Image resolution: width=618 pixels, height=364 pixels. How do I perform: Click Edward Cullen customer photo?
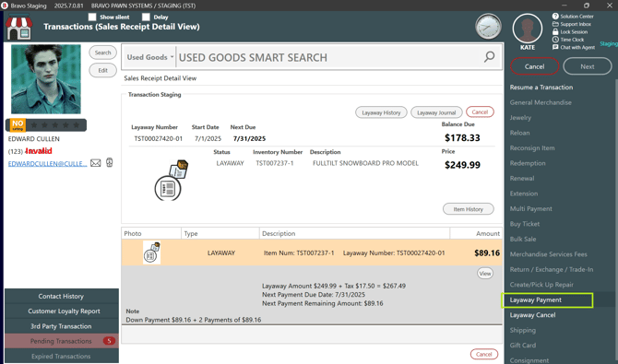click(x=46, y=79)
